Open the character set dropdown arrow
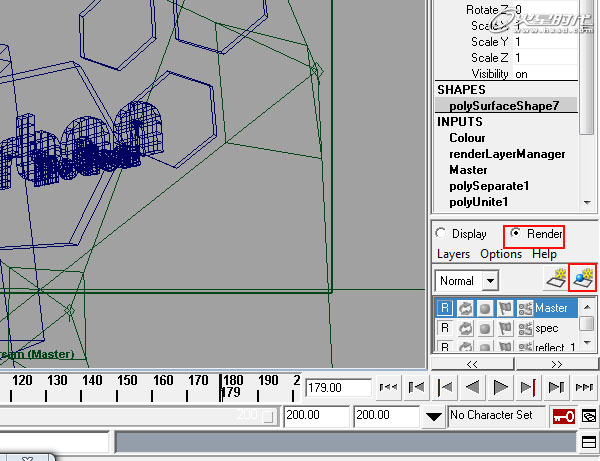Screen dimensions: 600x461 point(434,416)
